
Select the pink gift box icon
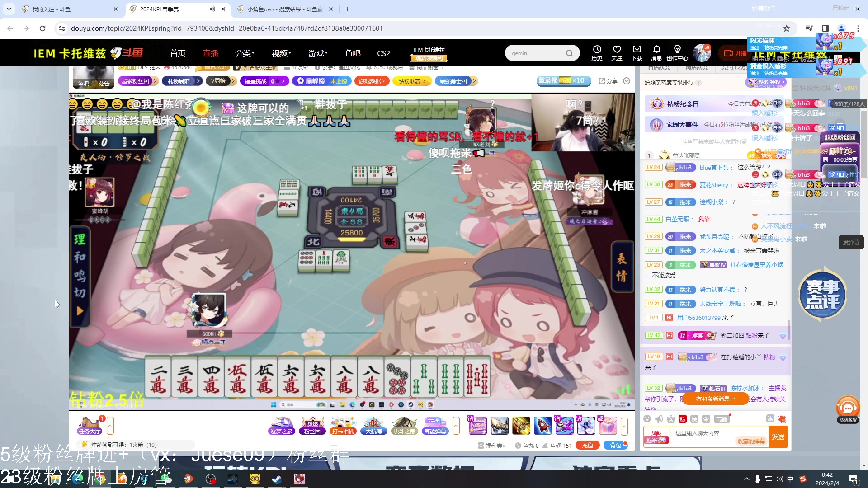[x=608, y=426]
